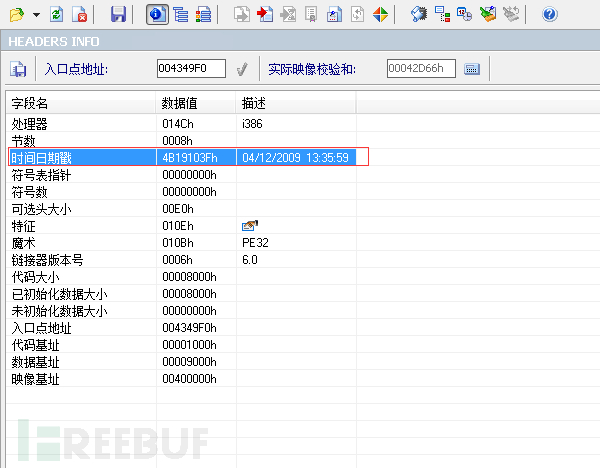
Task: Select the highlighted 时间日期戳 row
Action: pos(181,158)
